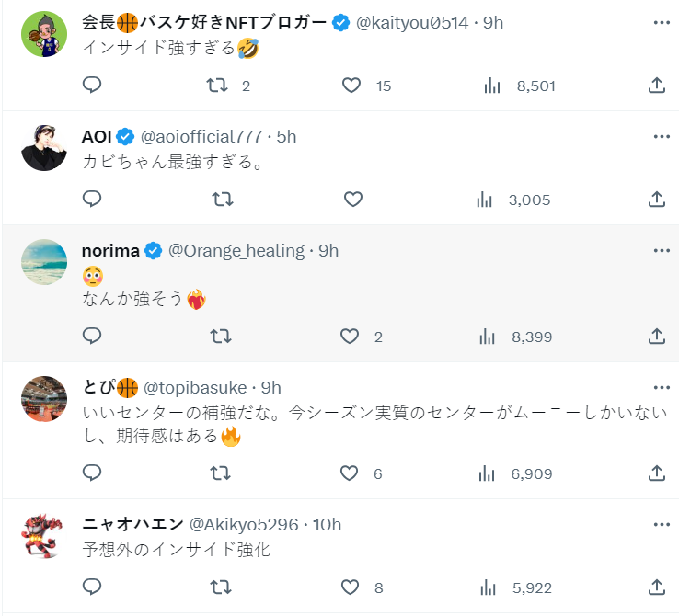The width and height of the screenshot is (679, 616).
Task: Reply to topibasuke's tweet
Action: pos(92,473)
